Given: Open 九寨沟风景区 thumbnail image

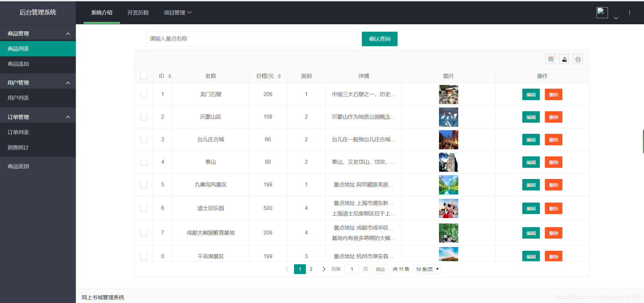Looking at the screenshot, I should pyautogui.click(x=448, y=185).
